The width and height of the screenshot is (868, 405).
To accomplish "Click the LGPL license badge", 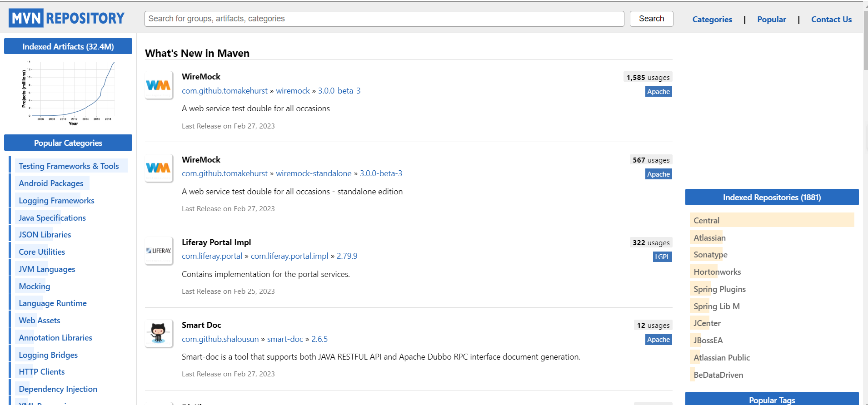I will pyautogui.click(x=662, y=257).
